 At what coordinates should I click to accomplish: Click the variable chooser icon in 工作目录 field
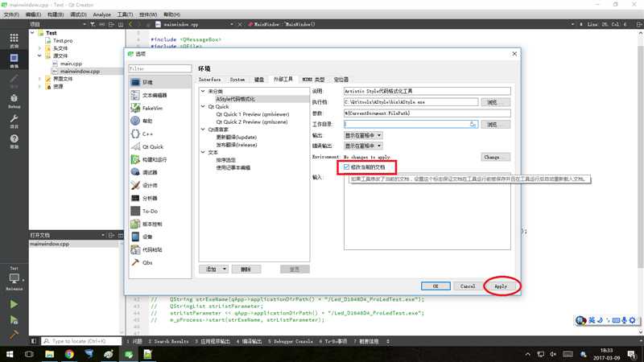[x=473, y=124]
